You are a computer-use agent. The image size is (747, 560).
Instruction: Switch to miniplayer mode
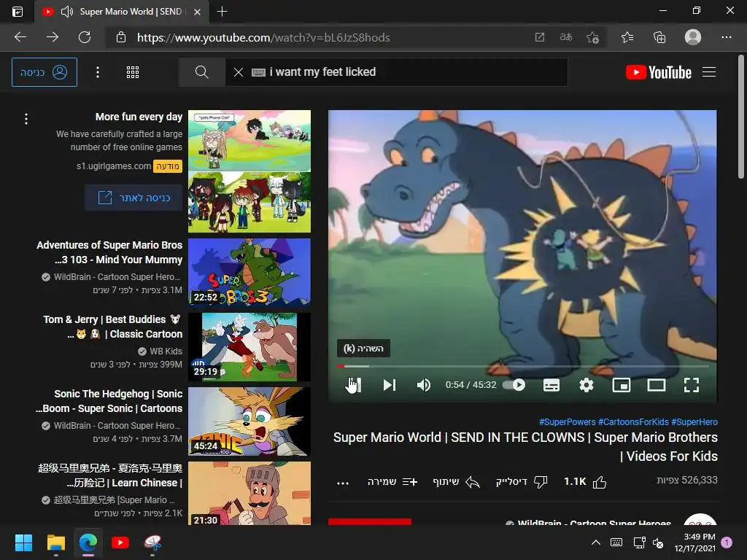[x=622, y=385]
